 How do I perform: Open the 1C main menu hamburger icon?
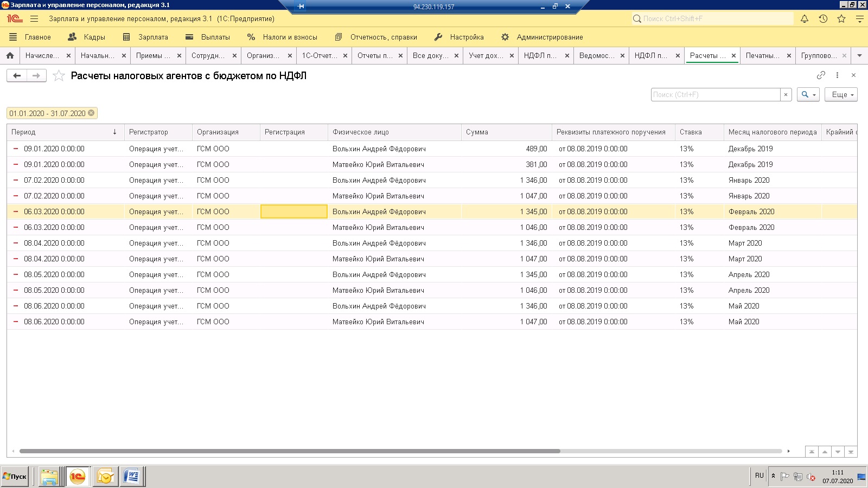(34, 18)
